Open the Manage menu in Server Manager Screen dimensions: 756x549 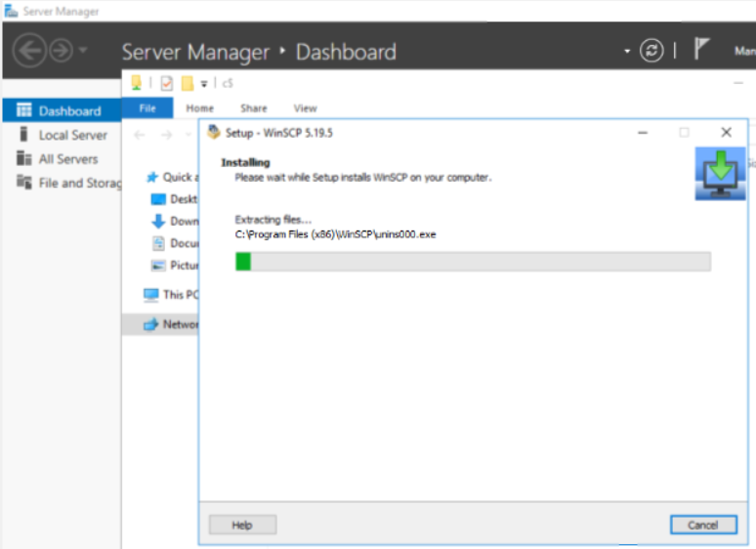tap(745, 51)
